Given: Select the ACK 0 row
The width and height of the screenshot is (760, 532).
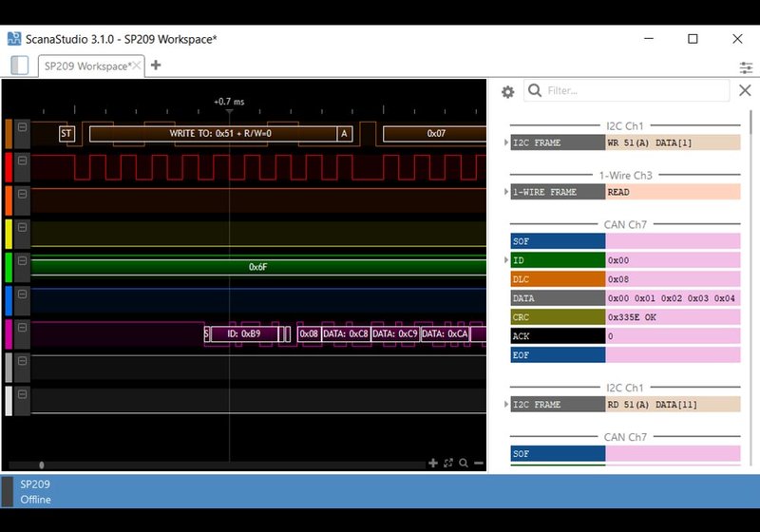Looking at the screenshot, I should point(625,335).
